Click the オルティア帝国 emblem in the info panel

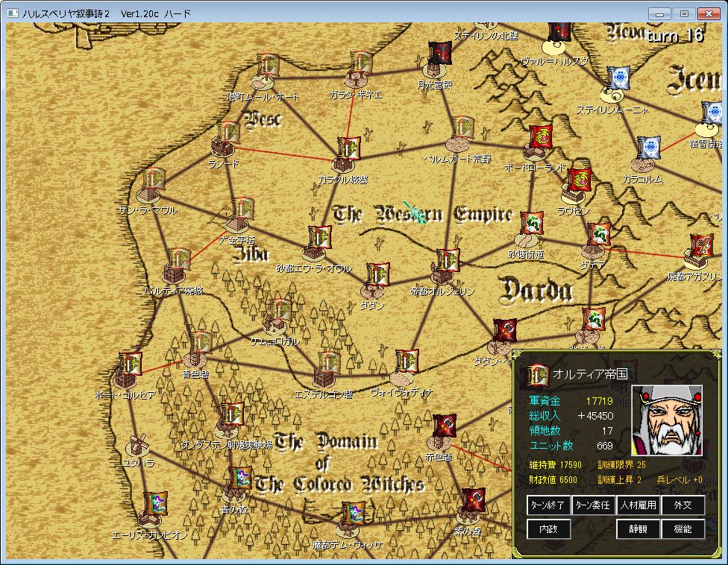click(x=538, y=375)
